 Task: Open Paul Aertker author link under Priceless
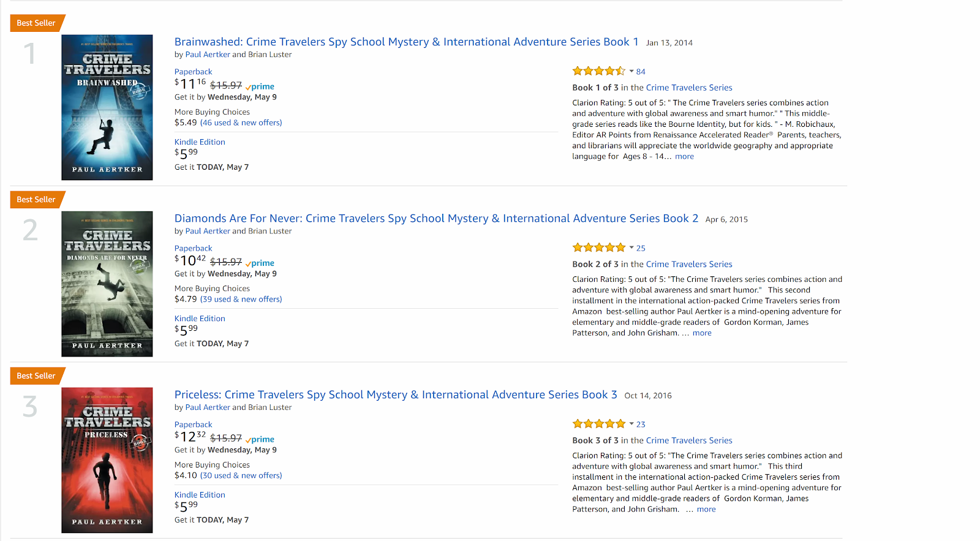(x=208, y=407)
